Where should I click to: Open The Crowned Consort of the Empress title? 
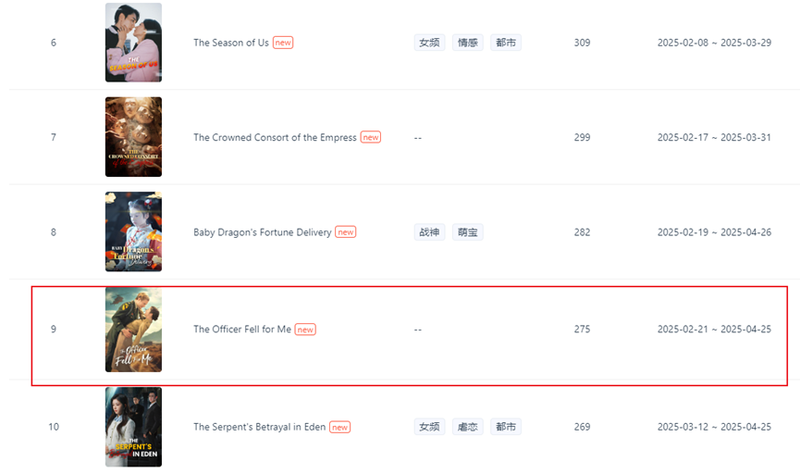275,137
